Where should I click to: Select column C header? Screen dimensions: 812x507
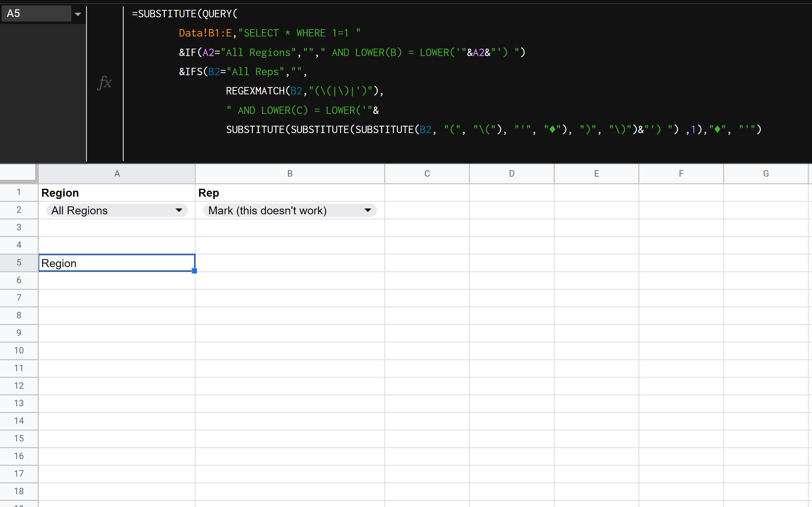pyautogui.click(x=427, y=173)
